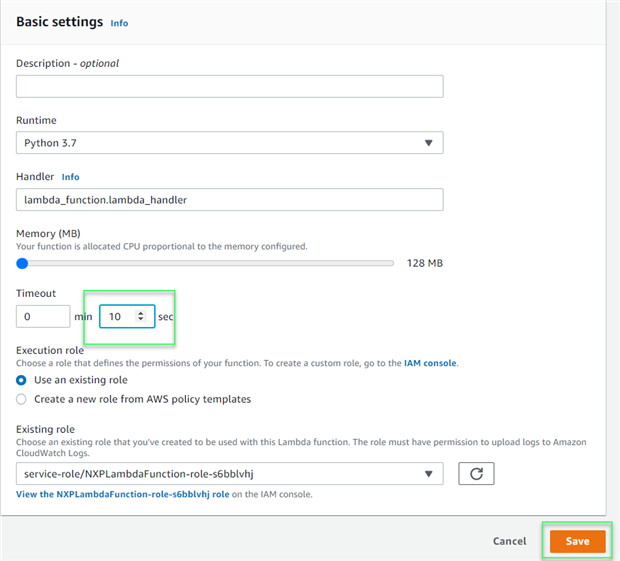Screen dimensions: 620x561
Task: Select 'Use an existing role' radio button
Action: pyautogui.click(x=22, y=380)
